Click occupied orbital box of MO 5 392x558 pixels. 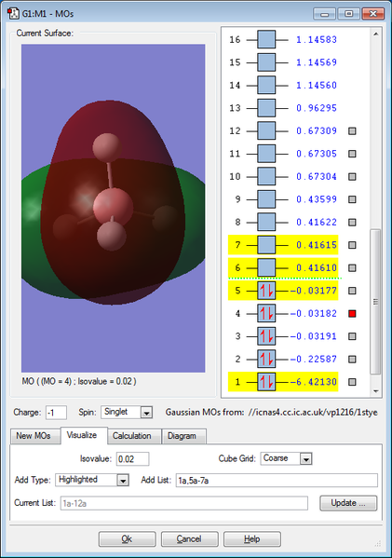coord(266,291)
